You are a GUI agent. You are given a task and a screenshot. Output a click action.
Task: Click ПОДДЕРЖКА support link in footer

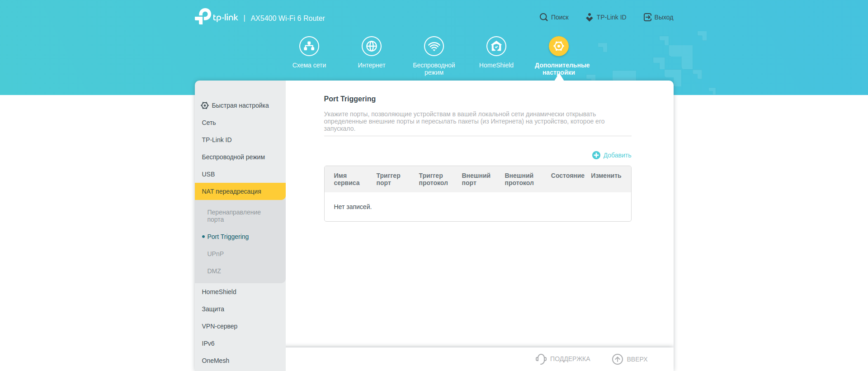click(563, 359)
